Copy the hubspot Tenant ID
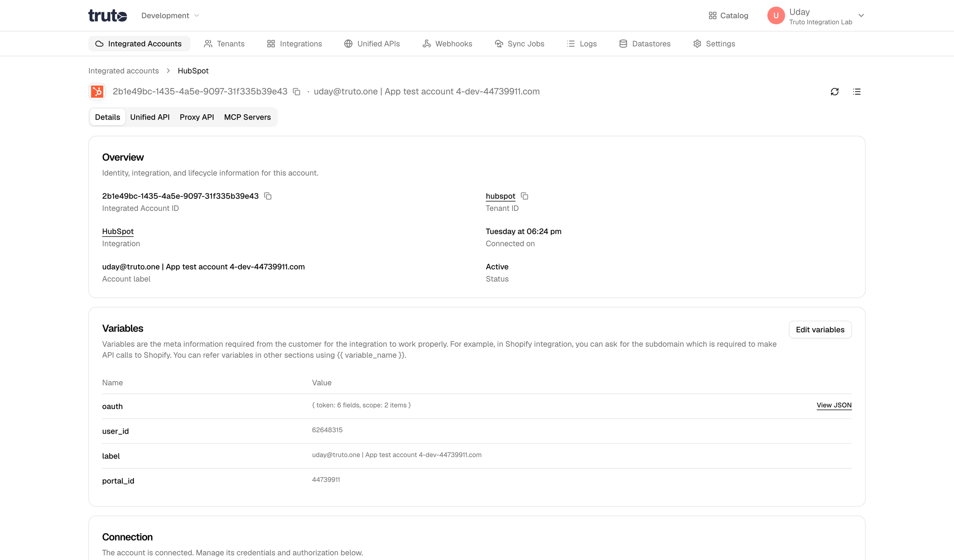Image resolution: width=954 pixels, height=560 pixels. click(524, 196)
